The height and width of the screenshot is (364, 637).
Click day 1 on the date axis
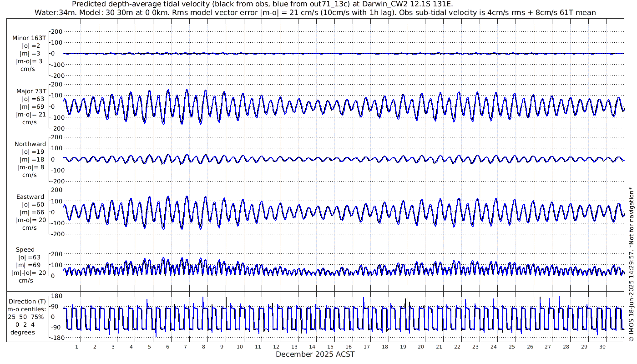pyautogui.click(x=76, y=347)
